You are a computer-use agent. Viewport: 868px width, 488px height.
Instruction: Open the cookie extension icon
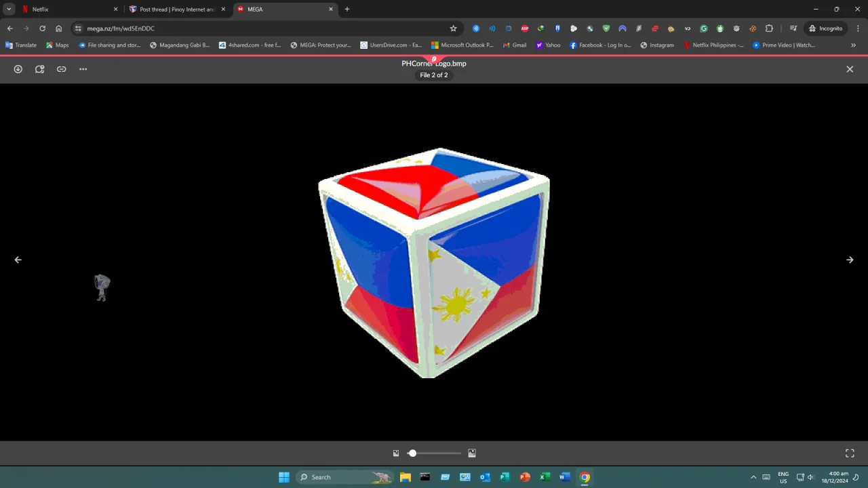click(x=671, y=28)
